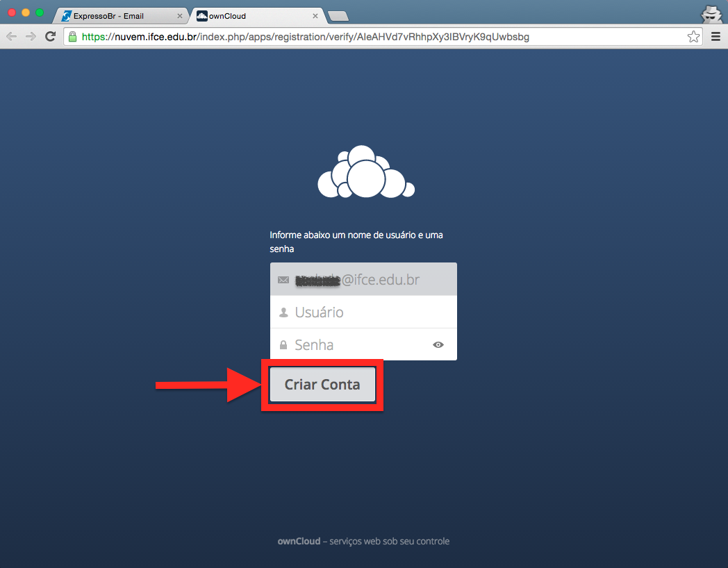Viewport: 728px width, 568px height.
Task: Select the URL in the address bar
Action: [x=305, y=37]
